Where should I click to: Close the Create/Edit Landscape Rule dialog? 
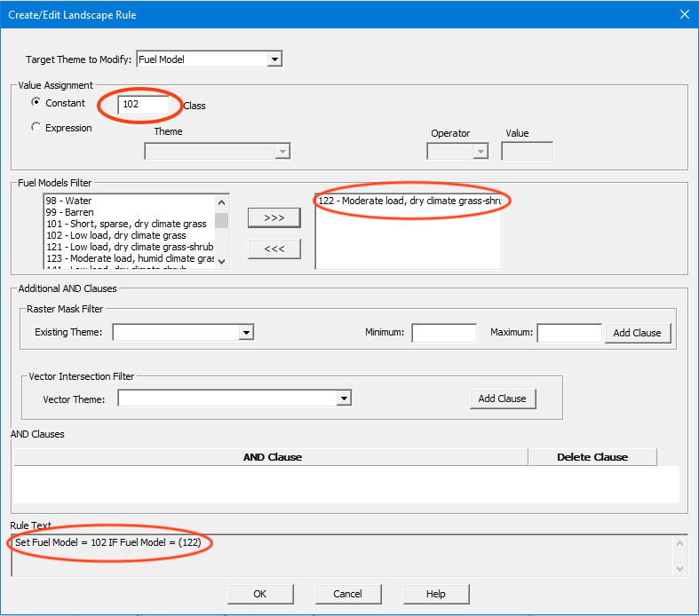pos(685,15)
